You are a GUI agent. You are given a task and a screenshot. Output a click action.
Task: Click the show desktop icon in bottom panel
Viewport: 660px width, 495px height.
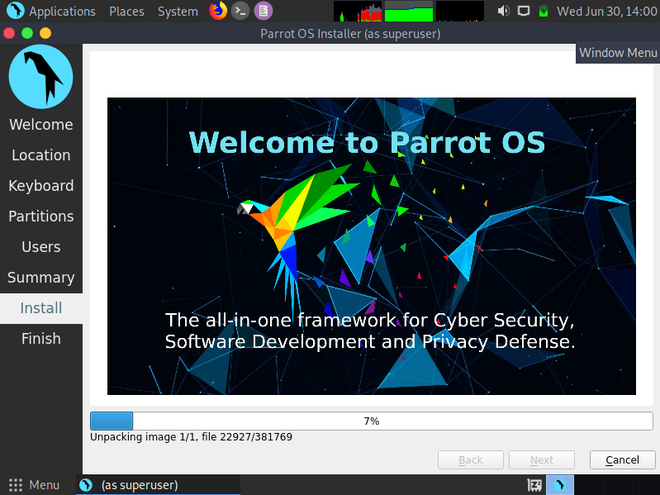(535, 485)
